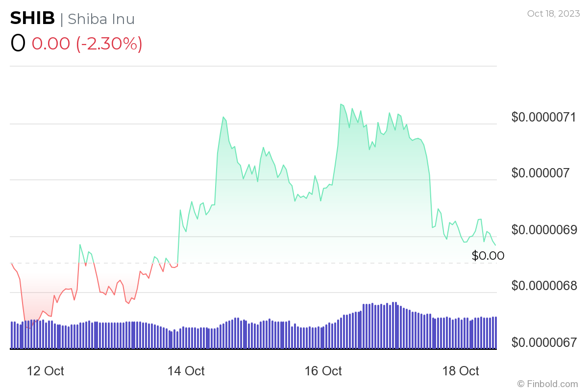Click the Oct 18, 2023 date label
The width and height of the screenshot is (588, 392).
[553, 13]
